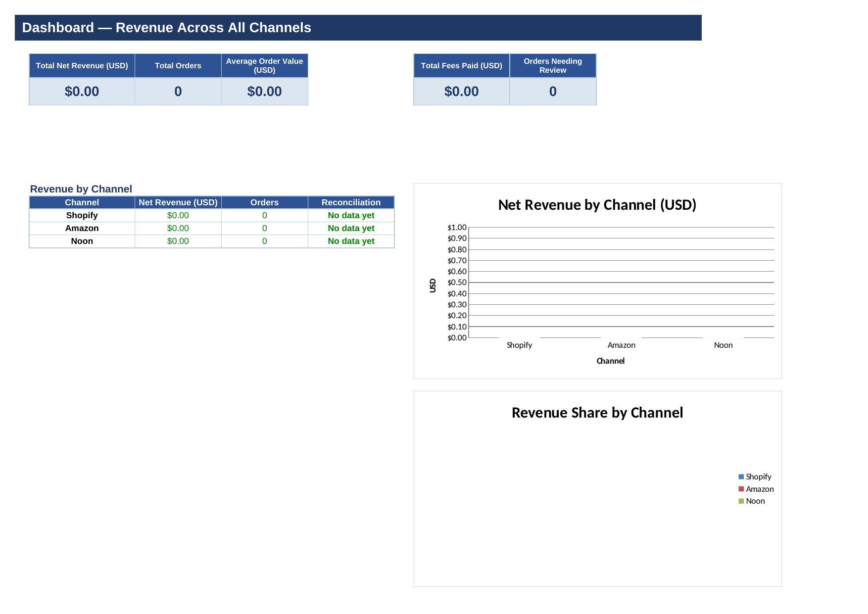
Task: Click Shopify's No data yet reconciliation cell
Action: point(351,215)
